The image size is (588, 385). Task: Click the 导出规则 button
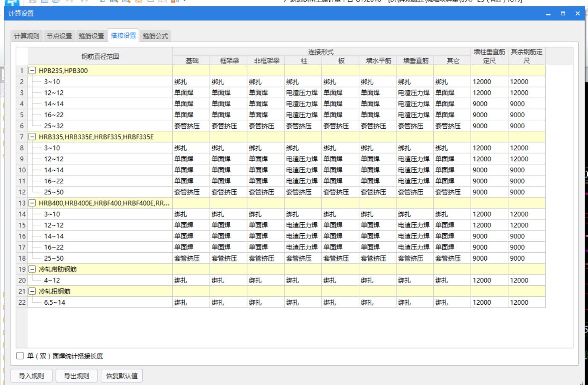point(76,376)
